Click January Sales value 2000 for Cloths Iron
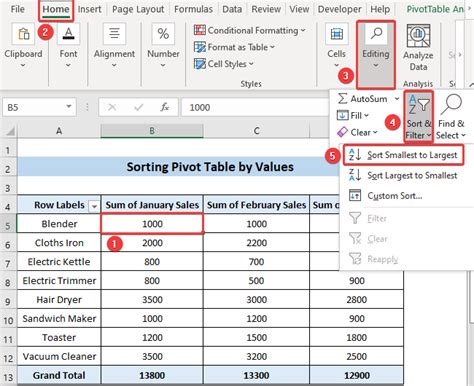474x386 pixels. [152, 243]
